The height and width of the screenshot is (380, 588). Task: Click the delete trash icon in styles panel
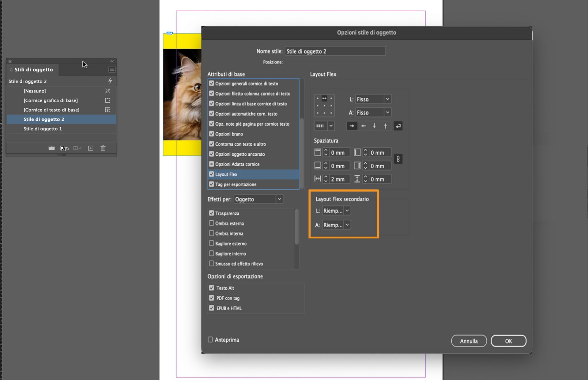(103, 148)
